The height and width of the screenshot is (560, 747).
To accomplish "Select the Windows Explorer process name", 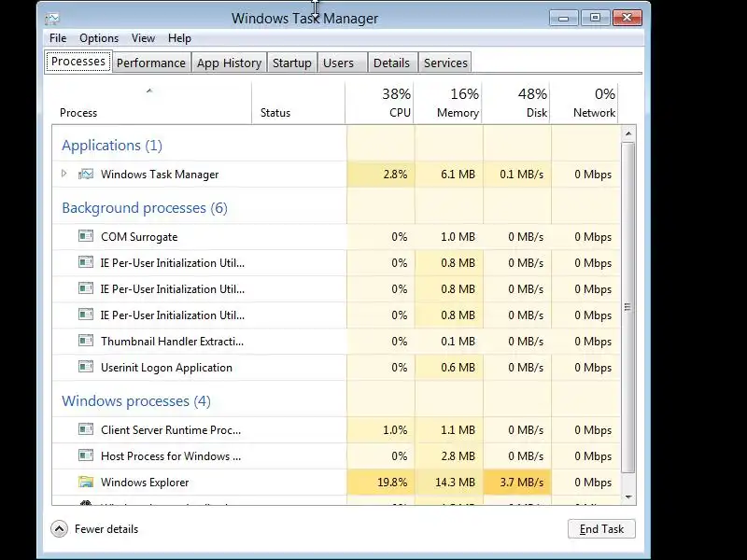I will [x=145, y=483].
